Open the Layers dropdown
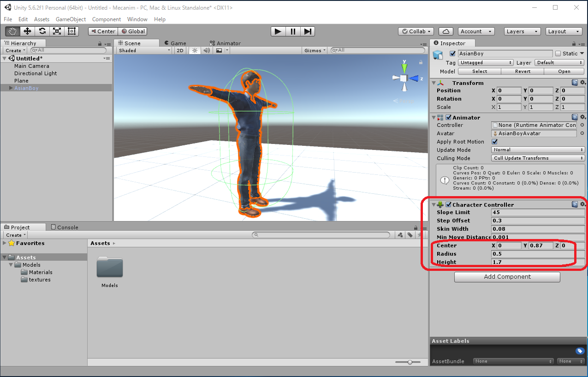 [x=522, y=31]
